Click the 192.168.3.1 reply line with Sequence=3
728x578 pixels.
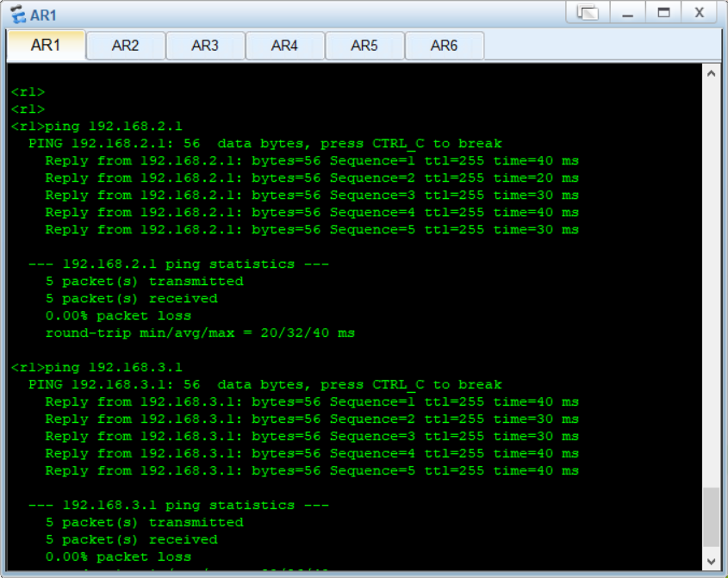pos(312,436)
